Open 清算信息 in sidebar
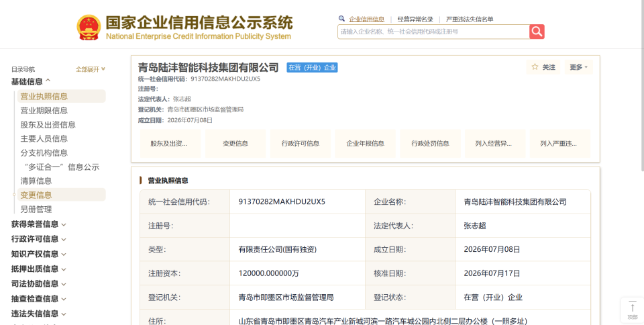This screenshot has height=325, width=644. (36, 181)
